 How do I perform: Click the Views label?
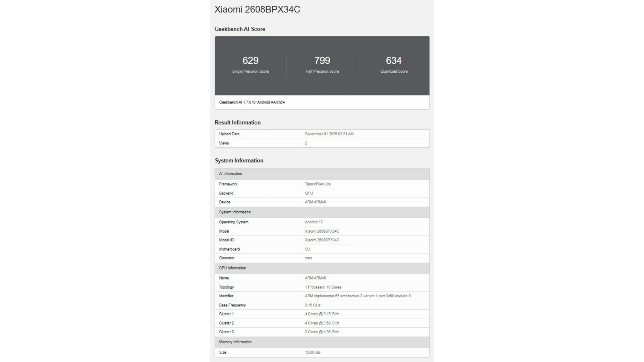tap(224, 143)
